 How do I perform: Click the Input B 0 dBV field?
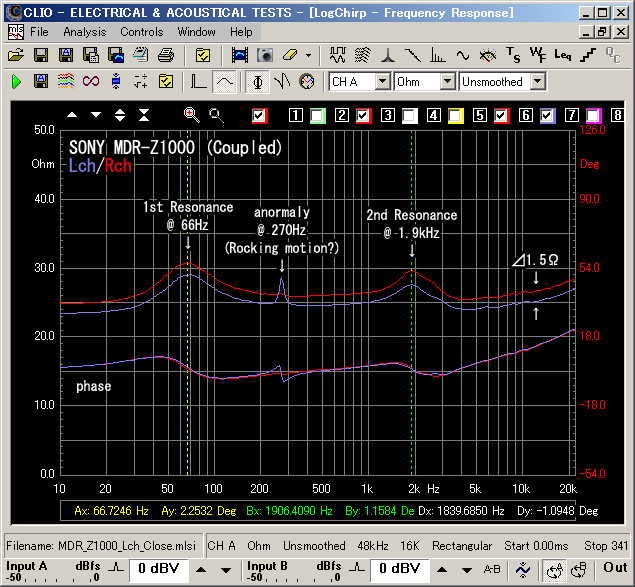point(400,569)
